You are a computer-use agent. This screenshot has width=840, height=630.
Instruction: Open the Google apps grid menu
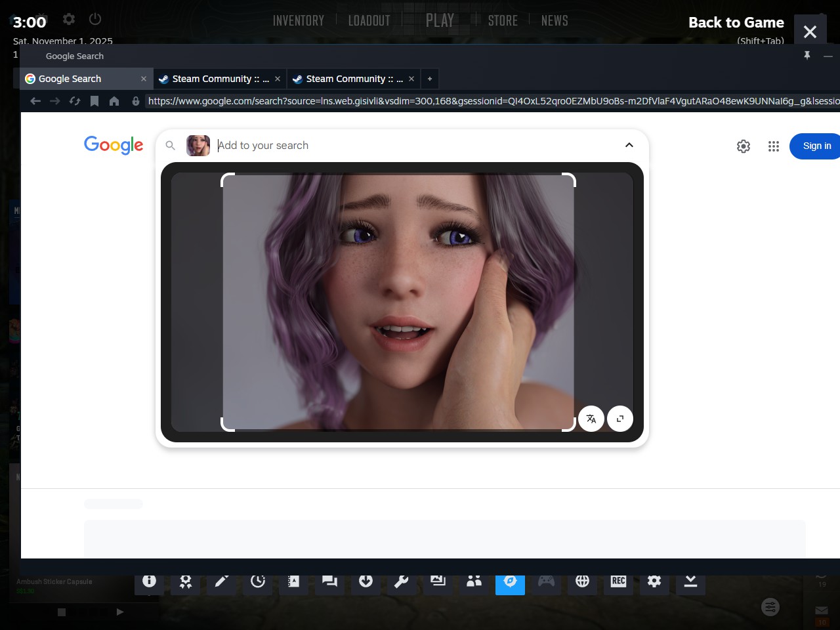coord(774,146)
